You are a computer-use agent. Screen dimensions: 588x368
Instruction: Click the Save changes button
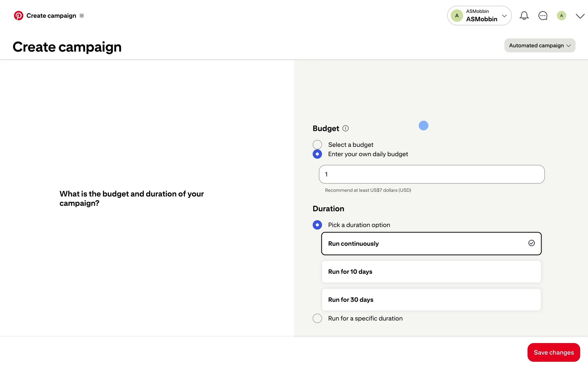click(x=553, y=352)
